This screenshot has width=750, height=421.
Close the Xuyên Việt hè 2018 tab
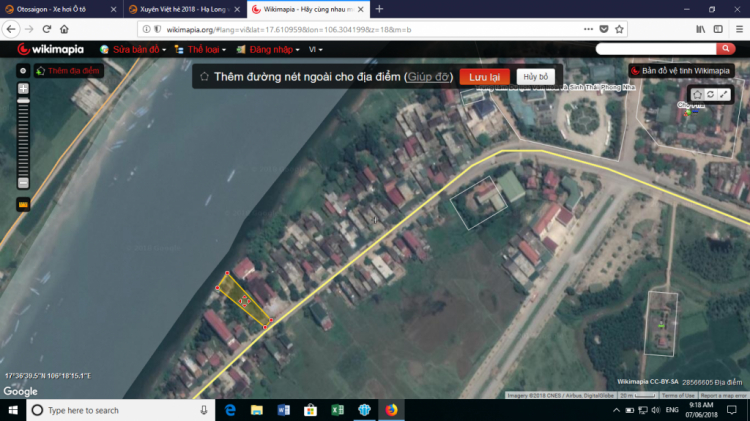pyautogui.click(x=237, y=9)
